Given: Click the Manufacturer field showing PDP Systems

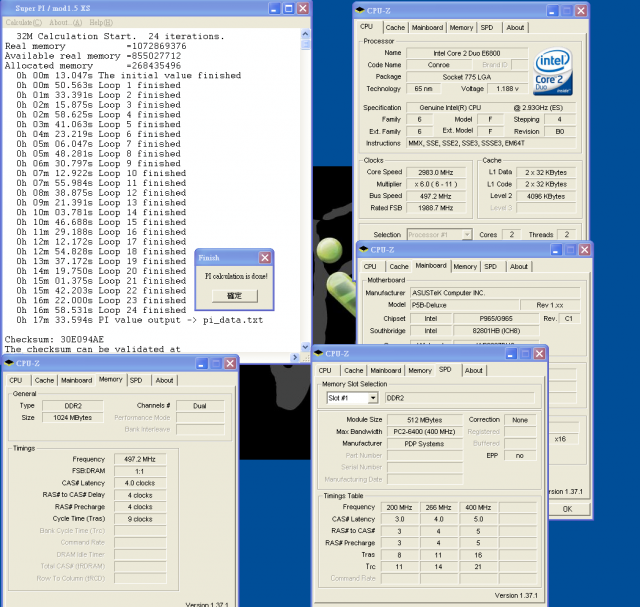Looking at the screenshot, I should (x=424, y=443).
